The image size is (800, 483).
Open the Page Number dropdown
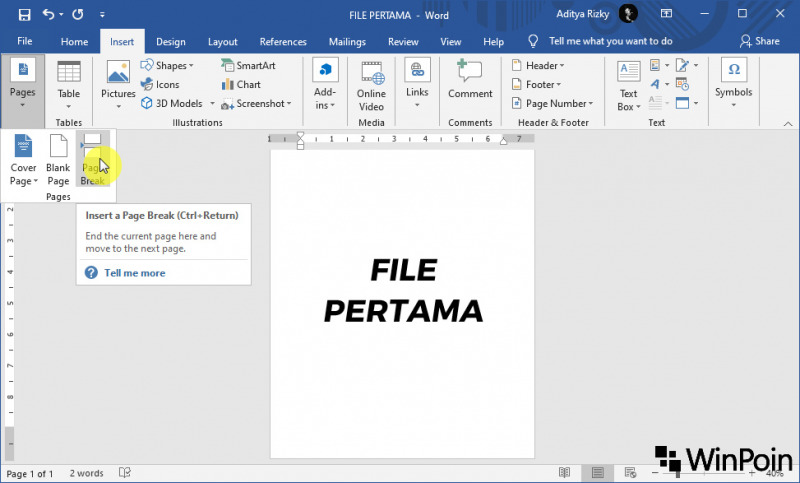pos(553,104)
